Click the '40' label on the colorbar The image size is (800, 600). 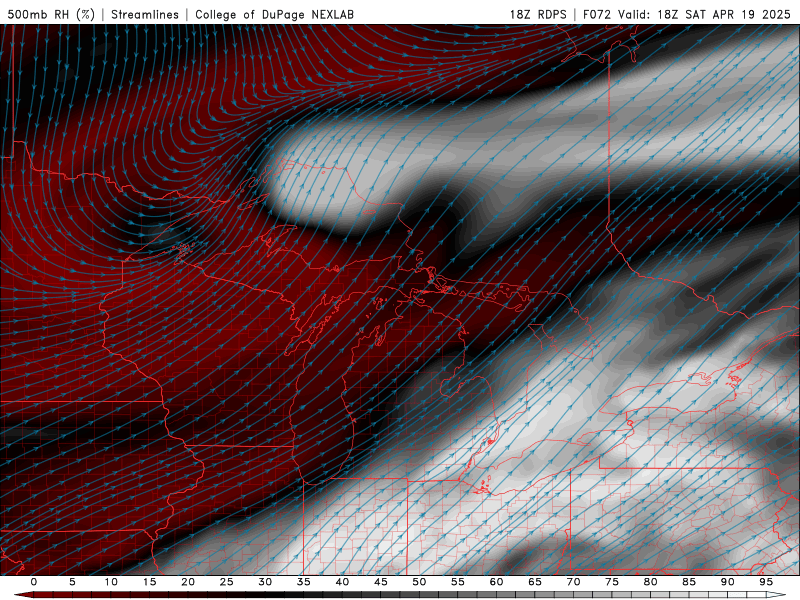click(x=342, y=582)
